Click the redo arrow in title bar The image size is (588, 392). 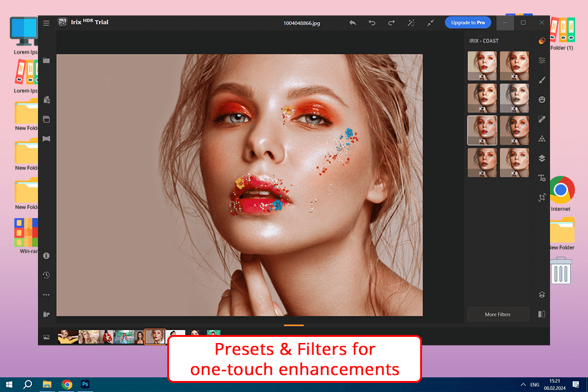pyautogui.click(x=391, y=23)
